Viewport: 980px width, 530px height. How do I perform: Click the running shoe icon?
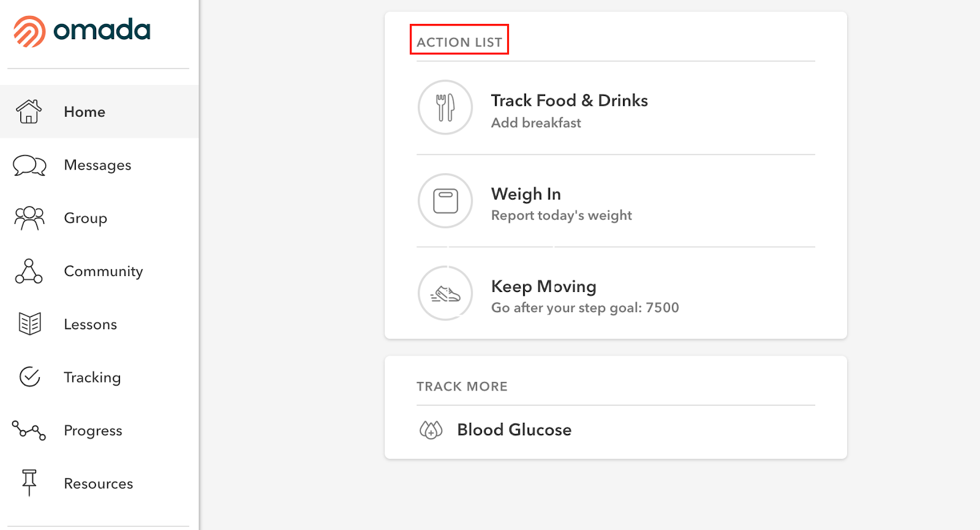445,293
